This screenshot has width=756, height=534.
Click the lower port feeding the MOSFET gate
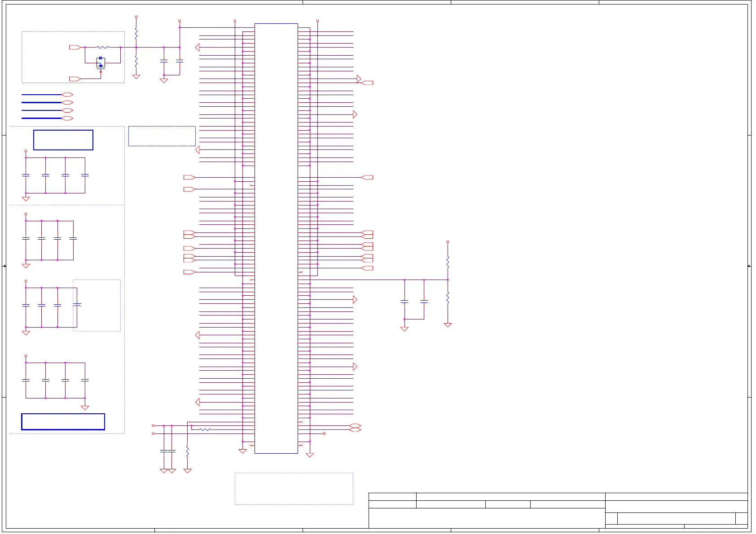[x=75, y=79]
